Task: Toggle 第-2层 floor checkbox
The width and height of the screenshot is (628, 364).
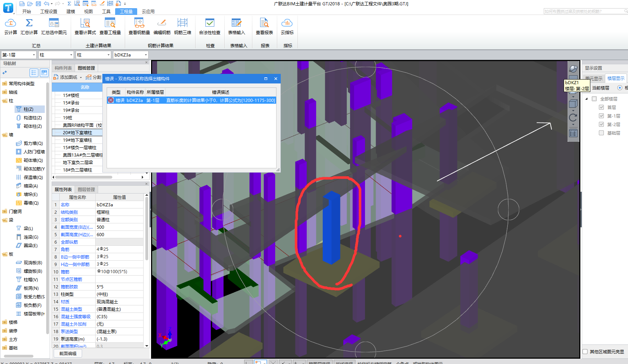Action: (x=601, y=124)
